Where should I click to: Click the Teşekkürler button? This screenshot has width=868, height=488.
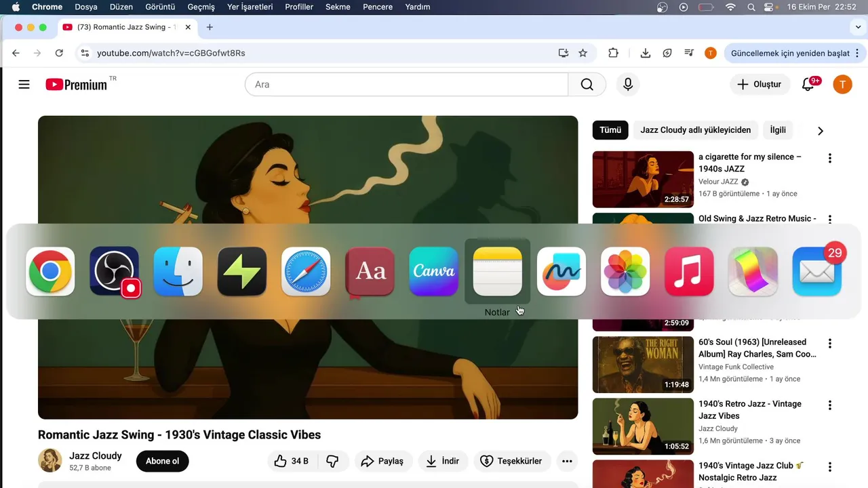[x=512, y=462]
